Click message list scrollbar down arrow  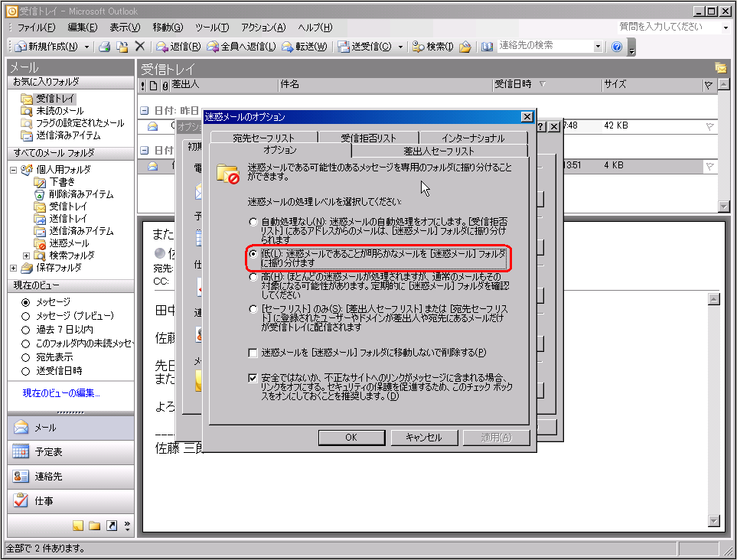pyautogui.click(x=723, y=207)
